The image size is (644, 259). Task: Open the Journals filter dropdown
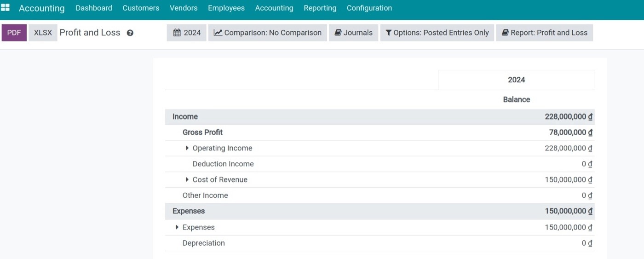pos(353,33)
